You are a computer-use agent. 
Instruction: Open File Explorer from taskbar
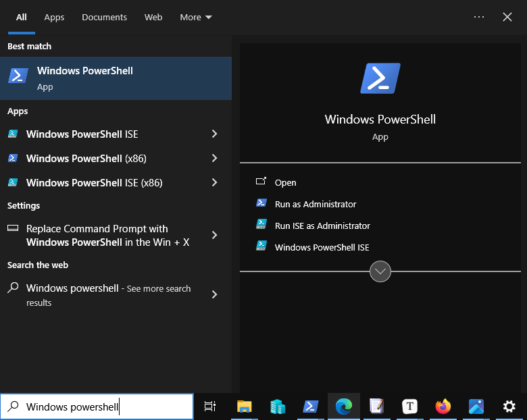coord(245,406)
